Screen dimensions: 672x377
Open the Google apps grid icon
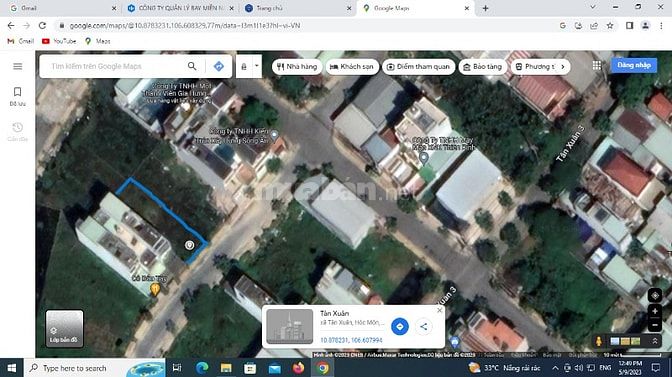click(597, 65)
